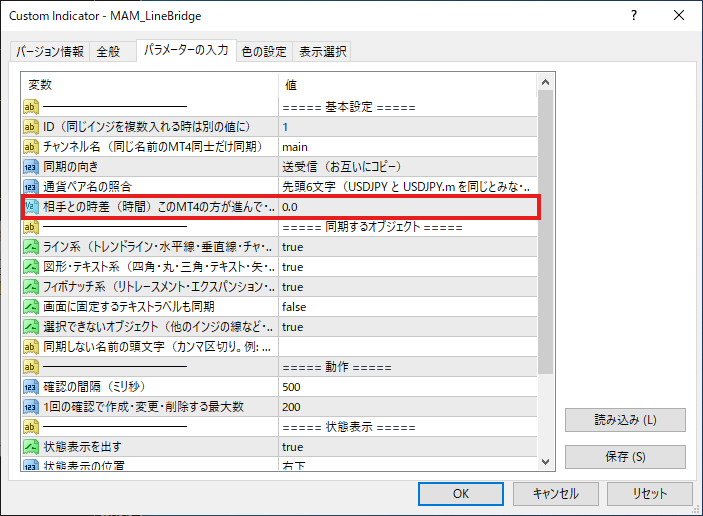This screenshot has width=703, height=516.
Task: Click the ===== 動作 ===== value cell
Action: (408, 367)
